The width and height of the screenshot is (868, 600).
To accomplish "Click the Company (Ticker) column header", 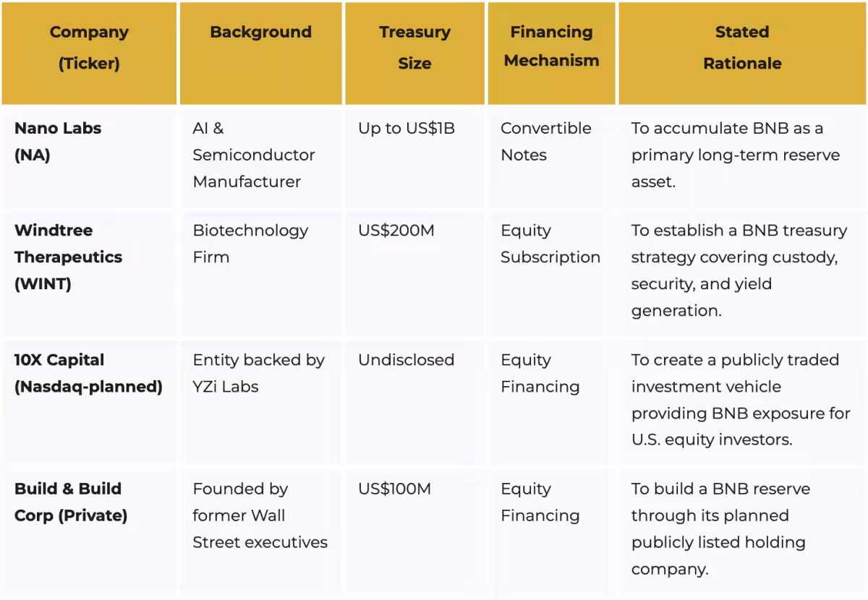I will pyautogui.click(x=89, y=48).
